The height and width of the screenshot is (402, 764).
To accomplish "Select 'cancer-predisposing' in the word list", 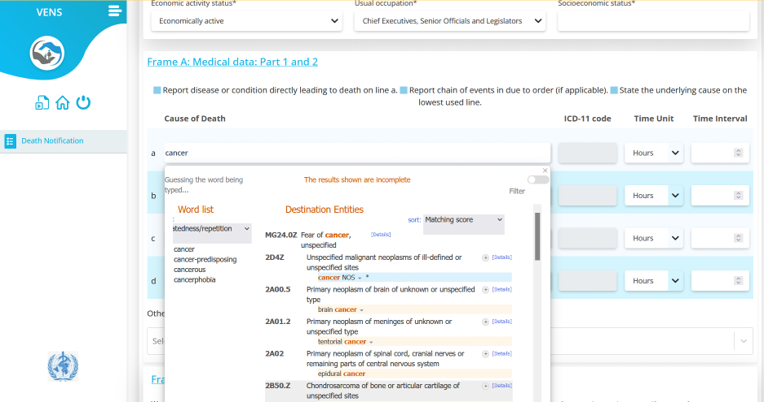I will click(x=205, y=259).
